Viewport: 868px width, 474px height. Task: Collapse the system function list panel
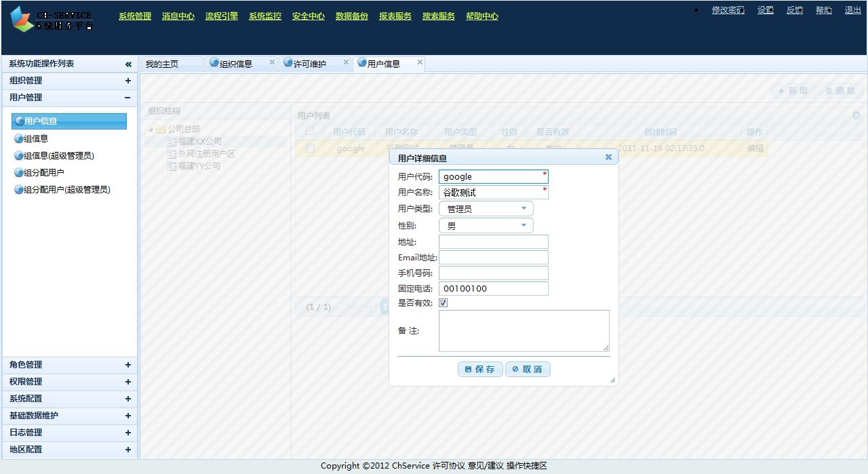point(128,64)
